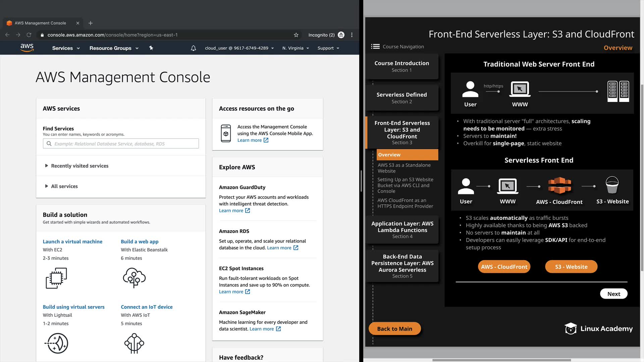
Task: Select AWS S3 as a Standalone Website lesson
Action: 404,168
